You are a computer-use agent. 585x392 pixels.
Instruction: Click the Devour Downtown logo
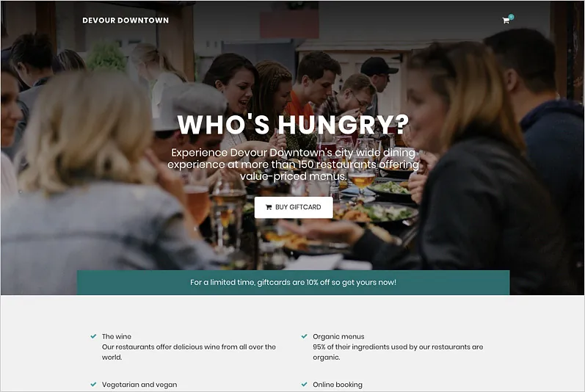126,21
